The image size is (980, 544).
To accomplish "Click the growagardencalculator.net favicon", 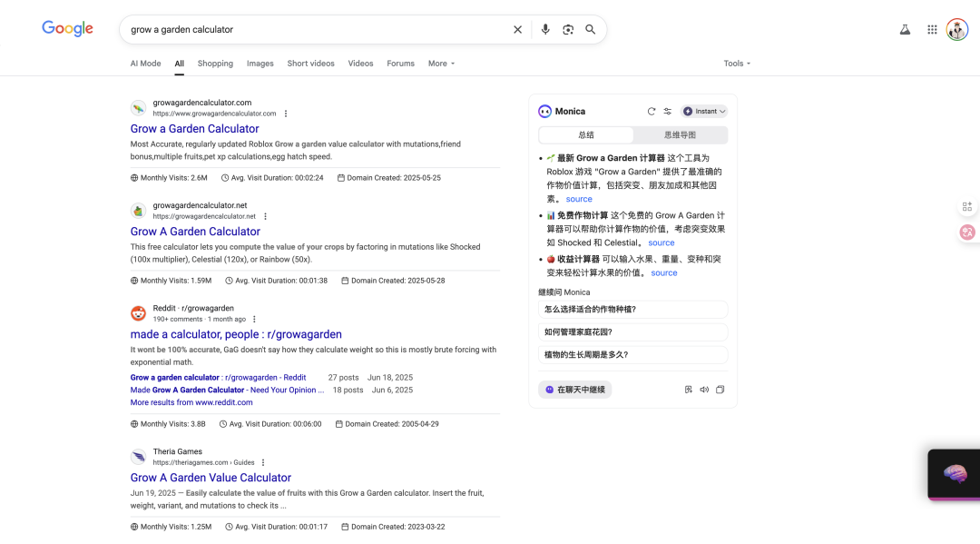I will coord(138,211).
